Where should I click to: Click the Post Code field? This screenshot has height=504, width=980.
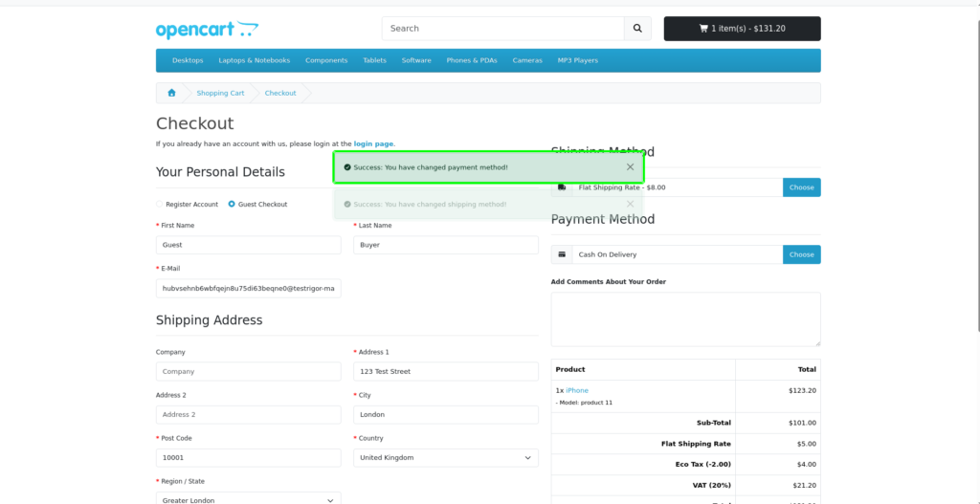248,458
